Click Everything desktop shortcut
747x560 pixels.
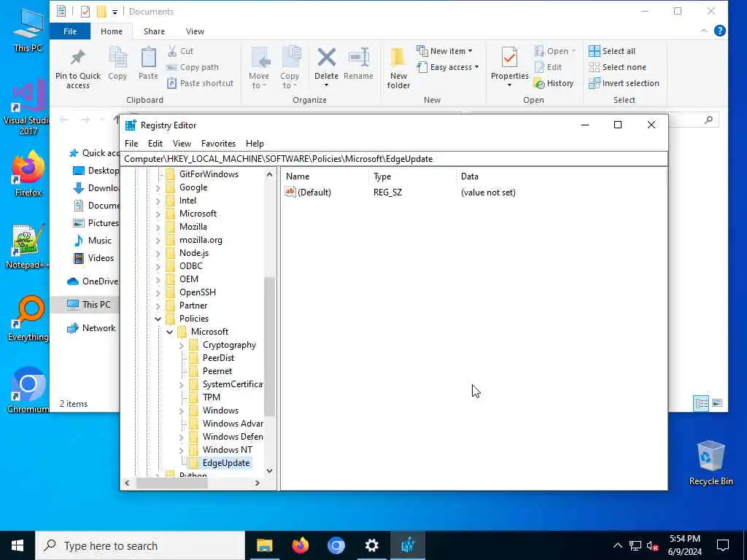point(28,318)
